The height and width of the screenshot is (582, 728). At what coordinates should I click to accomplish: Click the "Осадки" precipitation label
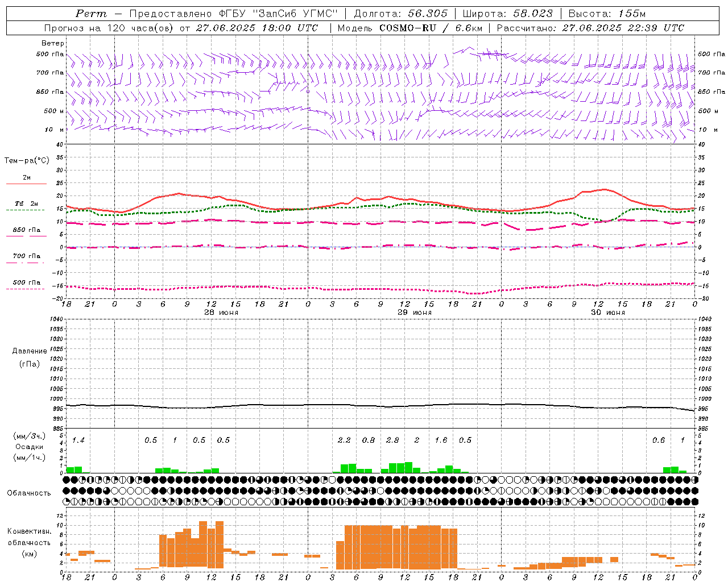[30, 447]
